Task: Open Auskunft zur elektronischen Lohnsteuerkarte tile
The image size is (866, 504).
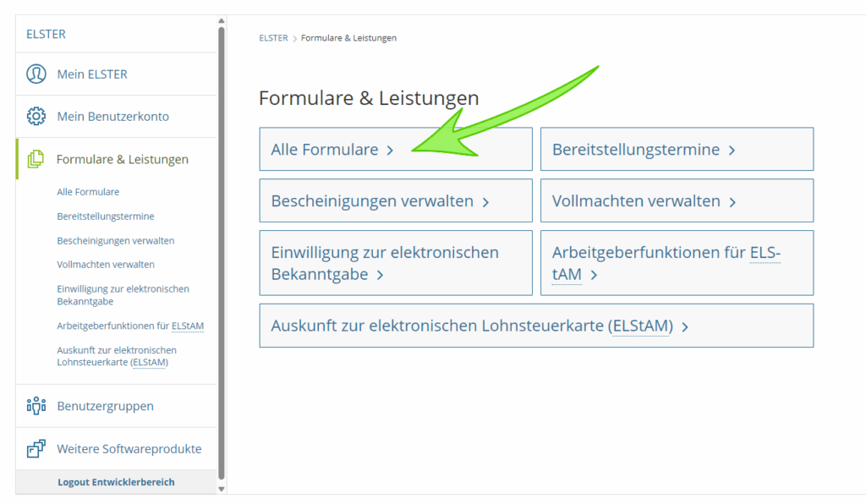Action: click(x=536, y=326)
